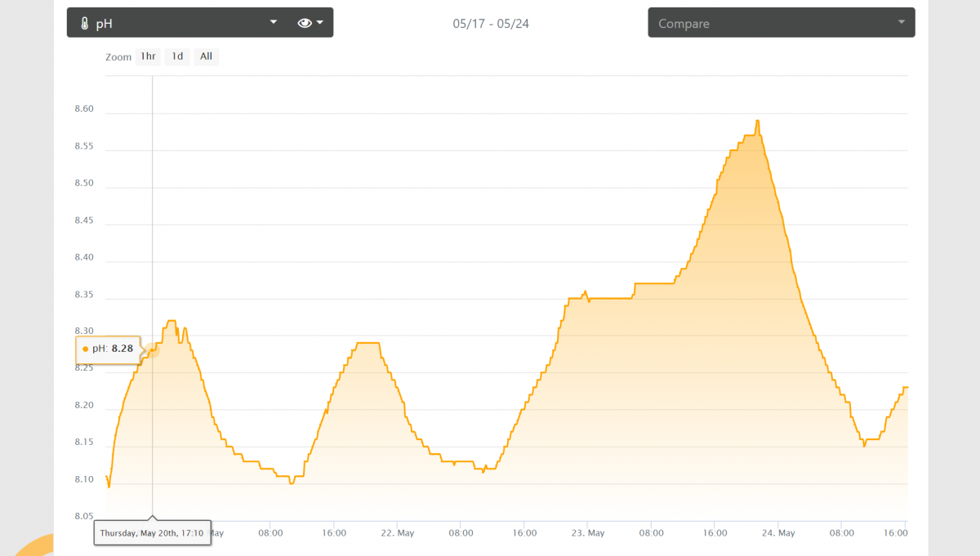Click the 05/17 - 05/24 date range
Screen dimensions: 980x556
[x=491, y=24]
